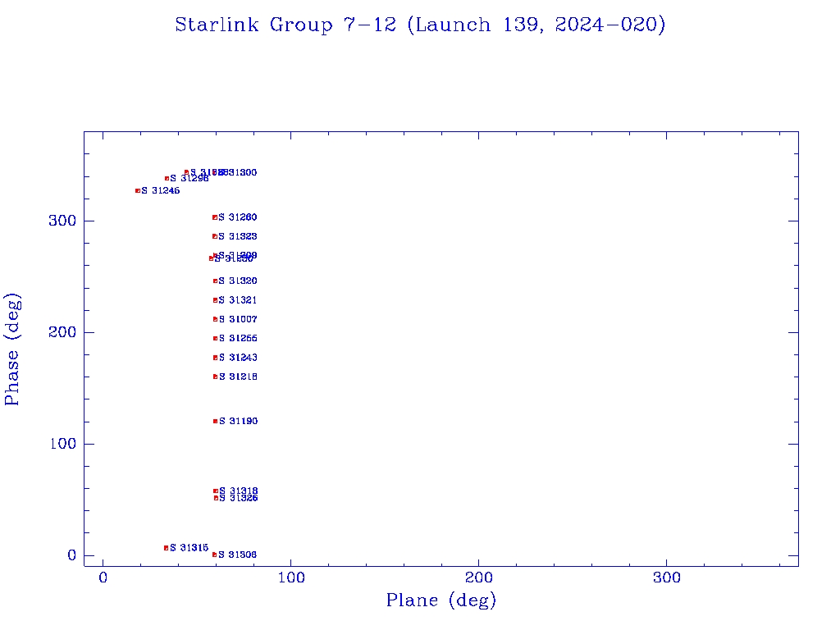The height and width of the screenshot is (630, 840).
Task: Select the S 31318 data point marker
Action: tap(215, 491)
